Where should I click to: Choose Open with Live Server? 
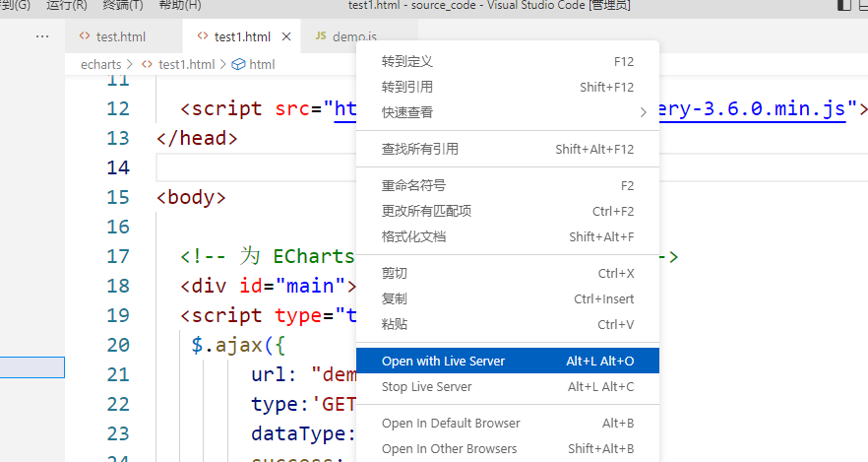click(443, 362)
